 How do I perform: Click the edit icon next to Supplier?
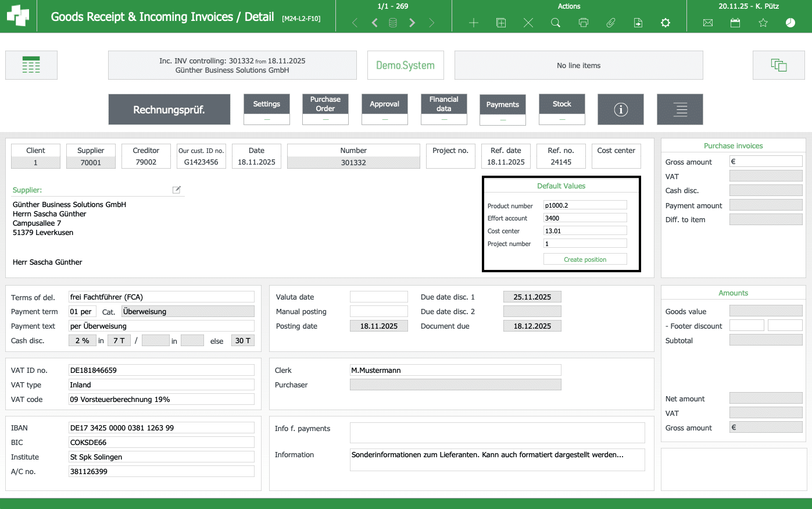pos(177,190)
